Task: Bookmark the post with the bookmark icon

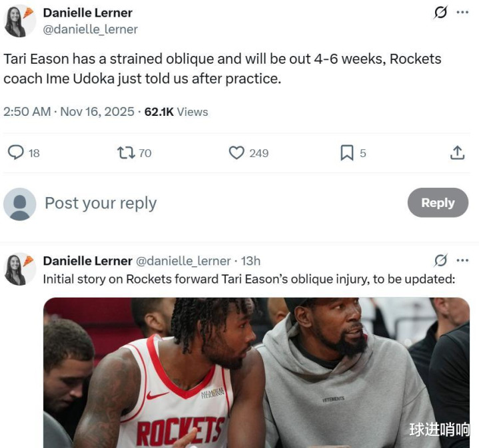Action: point(347,152)
